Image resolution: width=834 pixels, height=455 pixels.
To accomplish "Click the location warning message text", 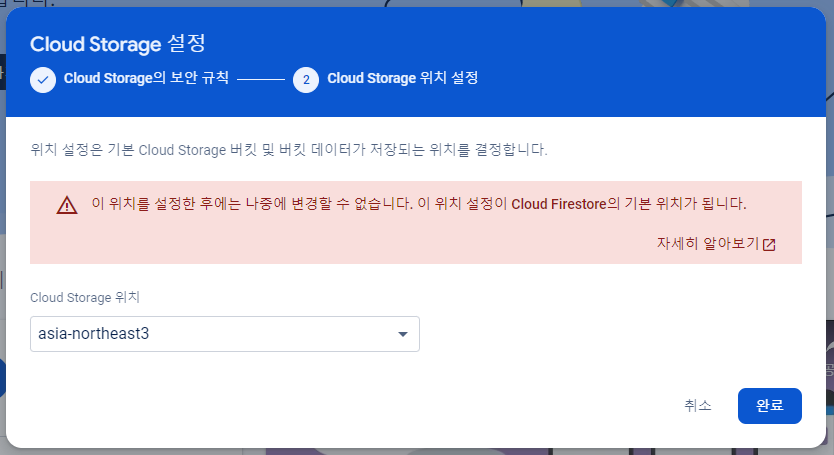I will pos(419,204).
